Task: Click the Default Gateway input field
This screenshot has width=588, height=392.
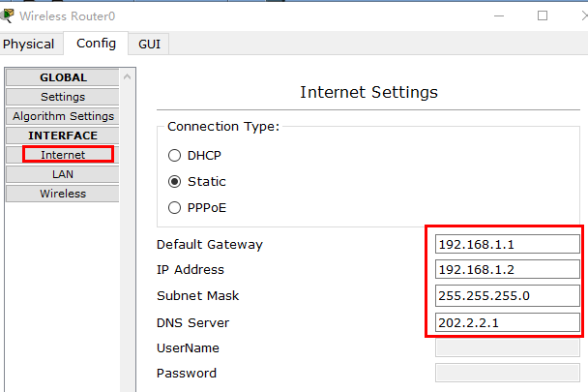Action: coord(507,244)
